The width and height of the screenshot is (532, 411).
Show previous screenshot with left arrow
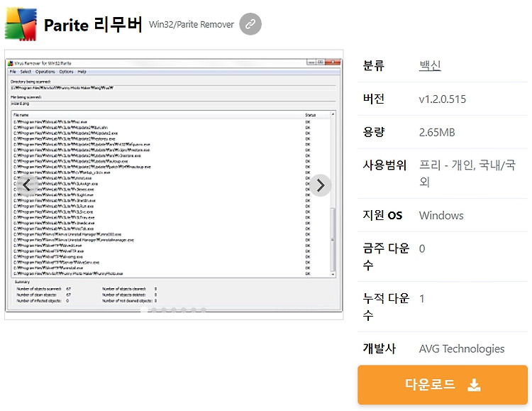(x=27, y=185)
